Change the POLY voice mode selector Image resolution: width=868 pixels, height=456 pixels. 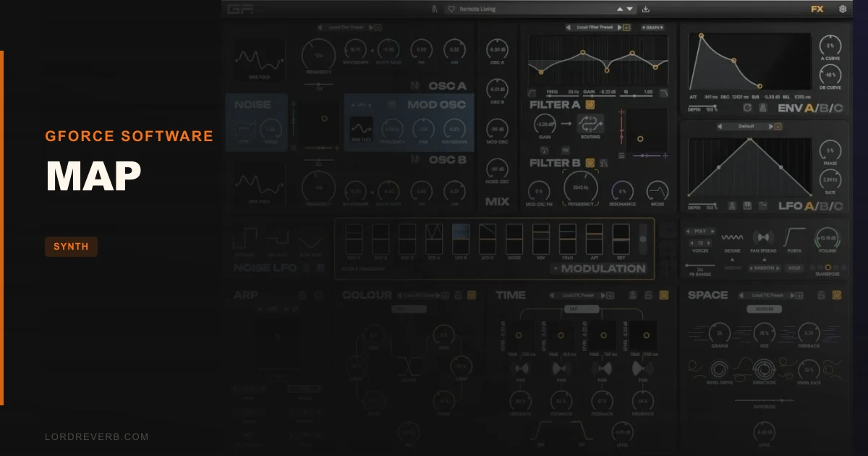click(699, 232)
